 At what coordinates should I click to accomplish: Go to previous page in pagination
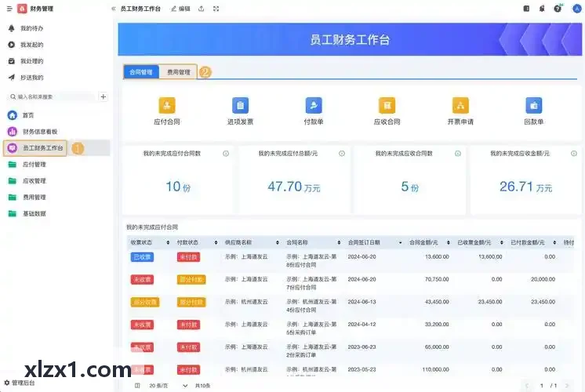pos(527,386)
